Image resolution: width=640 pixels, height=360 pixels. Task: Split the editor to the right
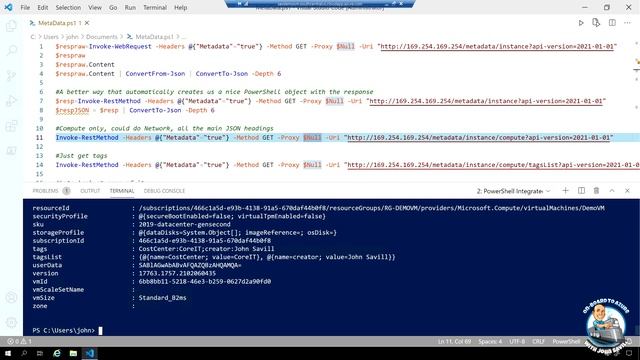612,23
